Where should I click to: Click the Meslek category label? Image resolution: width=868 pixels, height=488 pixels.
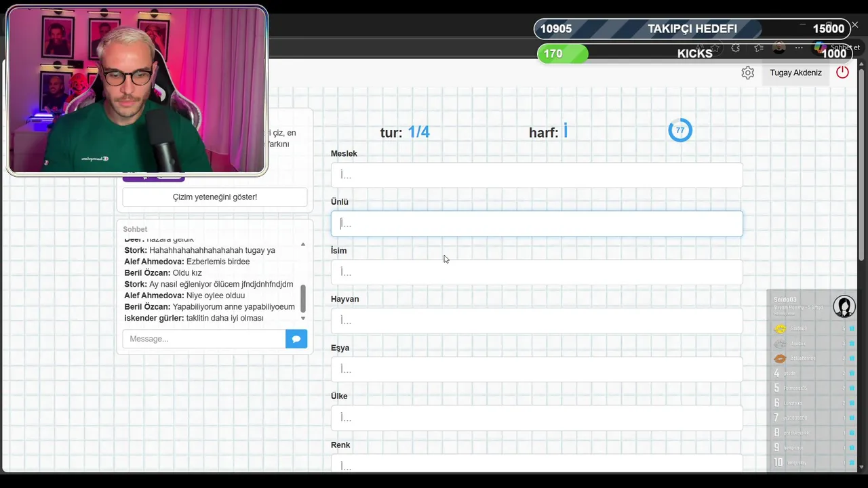[x=344, y=153]
